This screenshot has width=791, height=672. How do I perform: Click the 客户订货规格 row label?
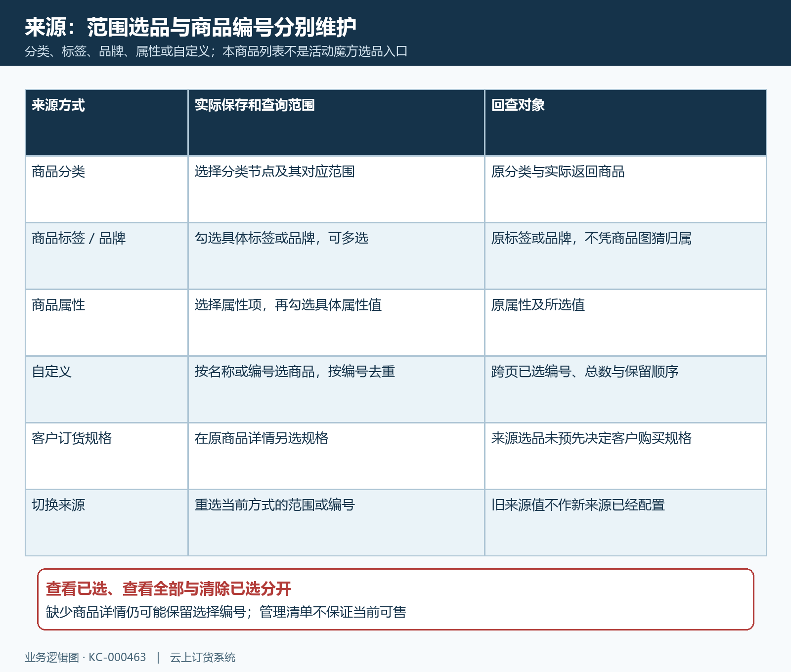pos(72,439)
